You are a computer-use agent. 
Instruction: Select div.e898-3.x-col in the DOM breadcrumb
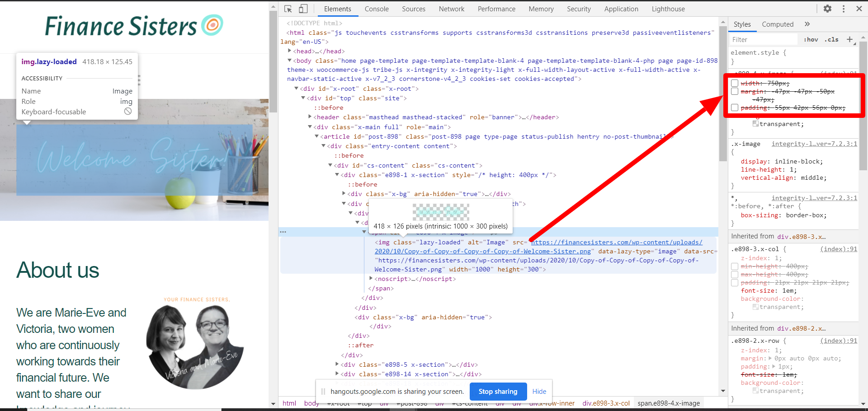pos(606,403)
